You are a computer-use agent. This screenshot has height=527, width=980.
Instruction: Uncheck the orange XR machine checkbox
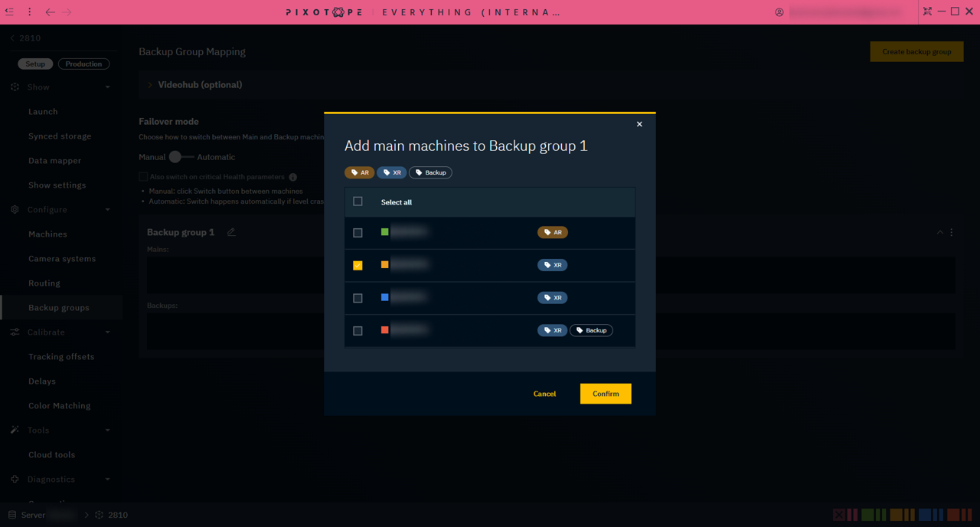[x=358, y=265]
